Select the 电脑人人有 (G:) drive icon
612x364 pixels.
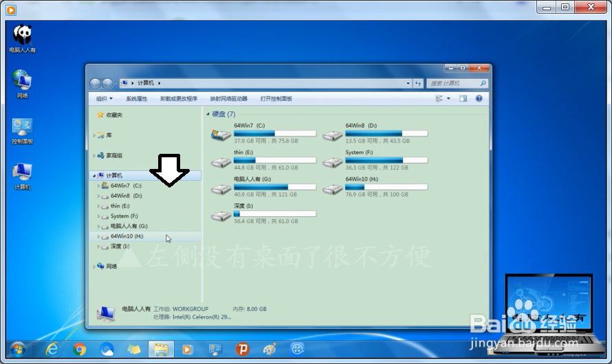(221, 189)
